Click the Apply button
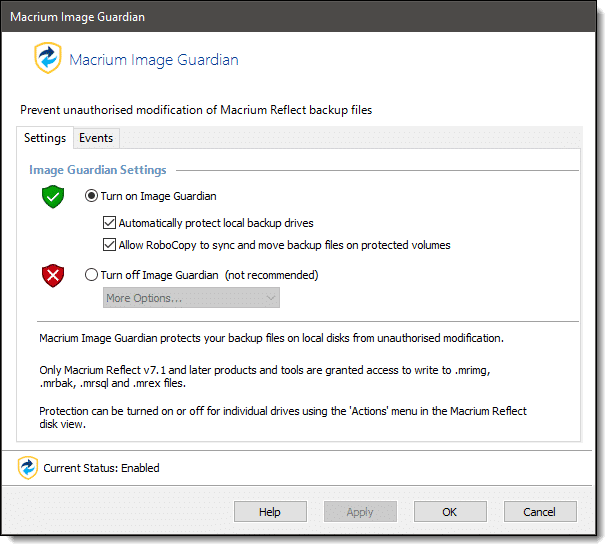Image resolution: width=612 pixels, height=551 pixels. click(x=360, y=512)
